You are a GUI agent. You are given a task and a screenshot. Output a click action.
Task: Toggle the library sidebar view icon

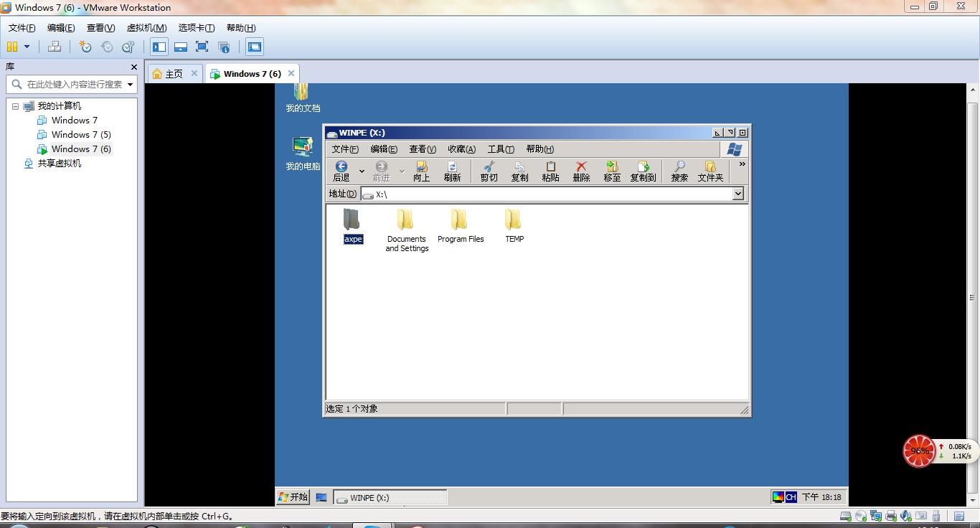point(159,47)
